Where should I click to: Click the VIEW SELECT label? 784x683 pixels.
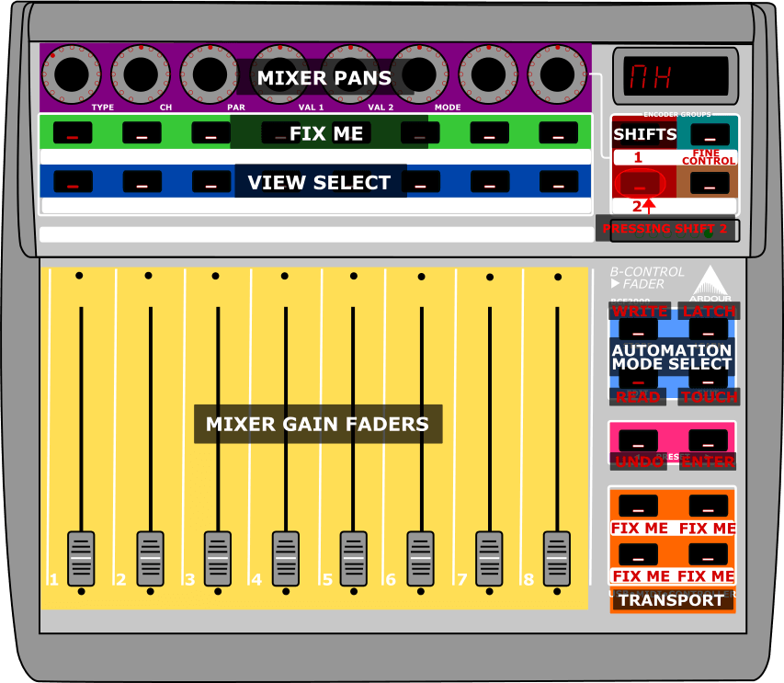click(x=320, y=183)
